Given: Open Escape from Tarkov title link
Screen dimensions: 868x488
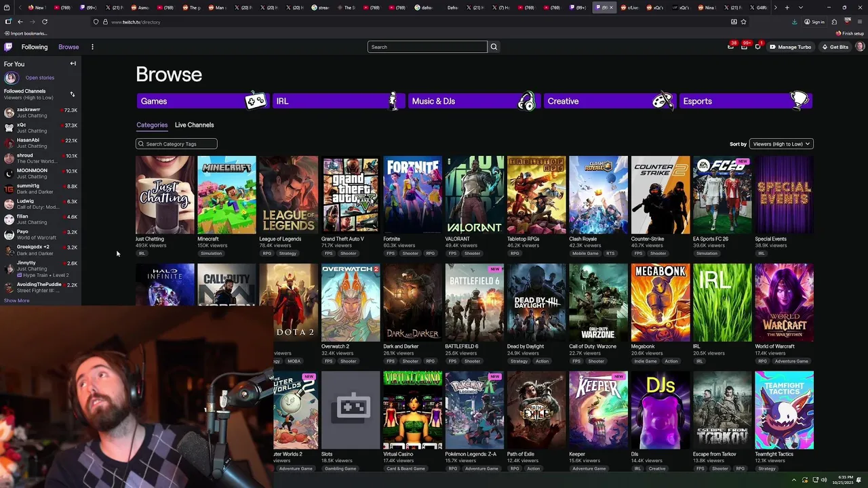Looking at the screenshot, I should (715, 454).
